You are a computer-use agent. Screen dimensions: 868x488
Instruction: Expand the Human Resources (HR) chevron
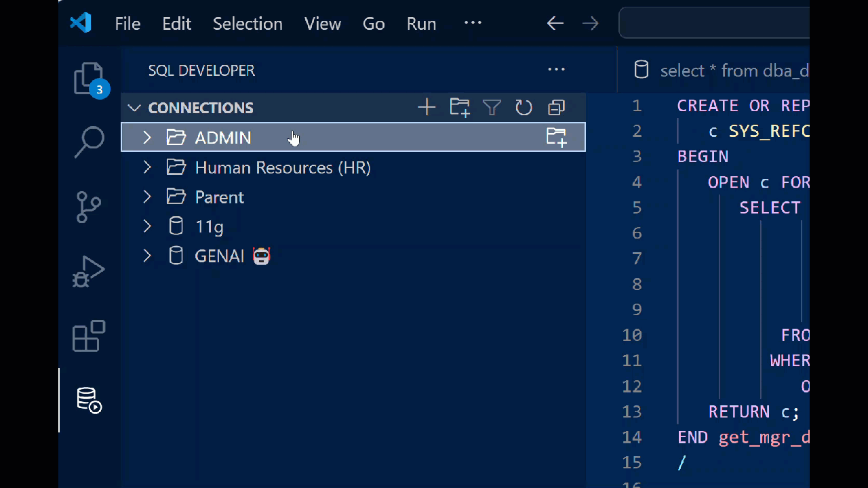pos(146,167)
